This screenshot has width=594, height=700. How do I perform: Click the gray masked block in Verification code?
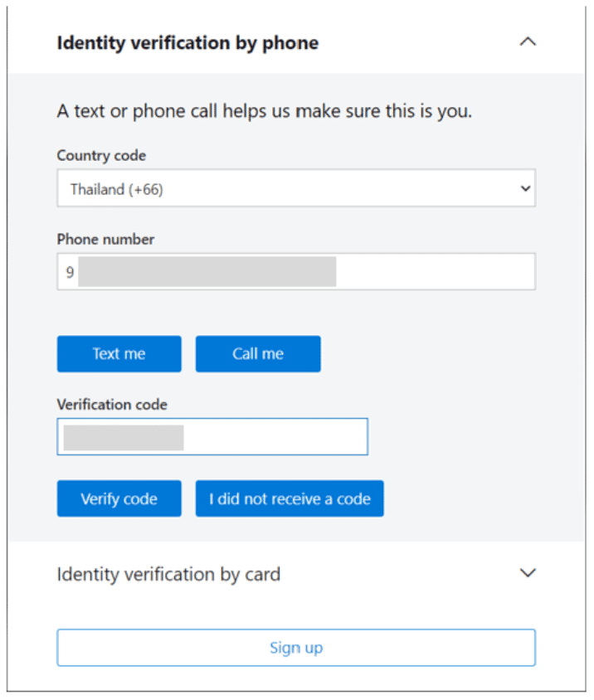pos(124,437)
